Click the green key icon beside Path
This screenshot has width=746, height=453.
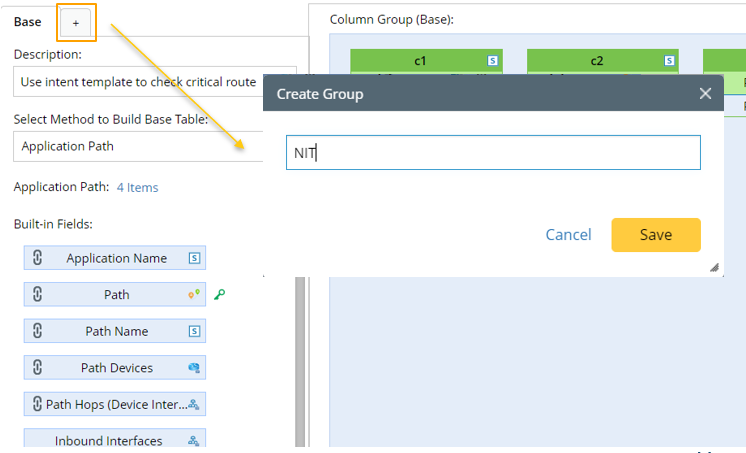220,294
